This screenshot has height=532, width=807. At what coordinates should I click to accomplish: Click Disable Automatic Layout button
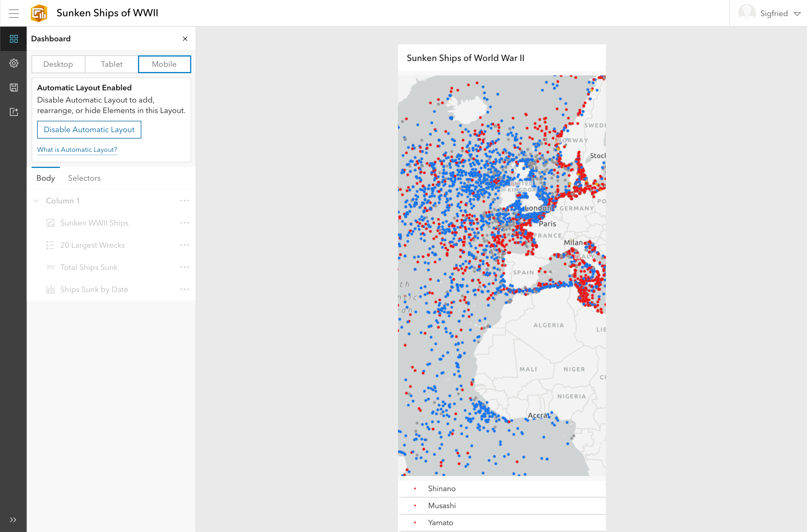pos(89,130)
